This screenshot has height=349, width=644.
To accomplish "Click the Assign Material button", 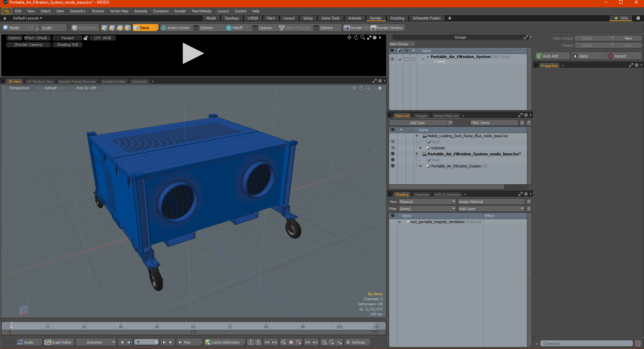I will point(491,202).
